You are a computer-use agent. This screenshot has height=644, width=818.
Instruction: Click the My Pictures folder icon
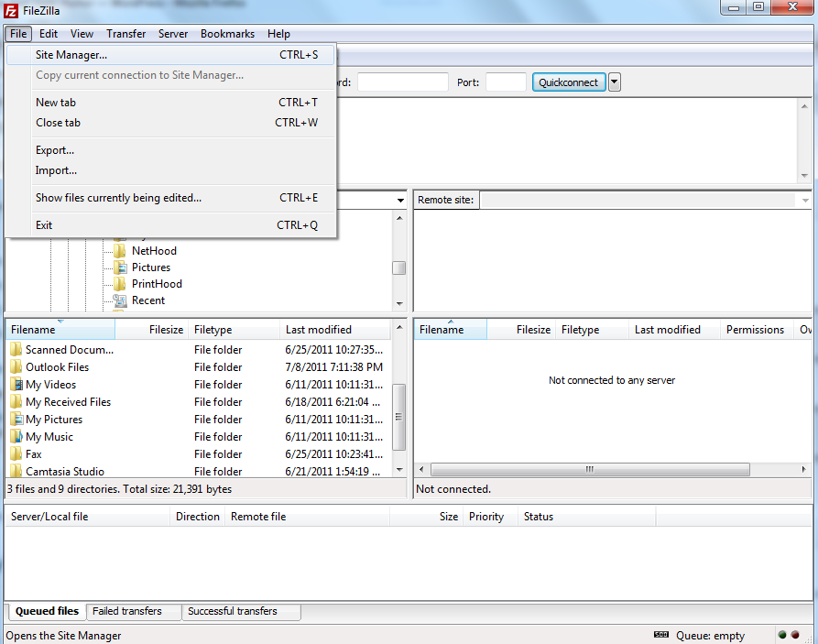point(16,419)
